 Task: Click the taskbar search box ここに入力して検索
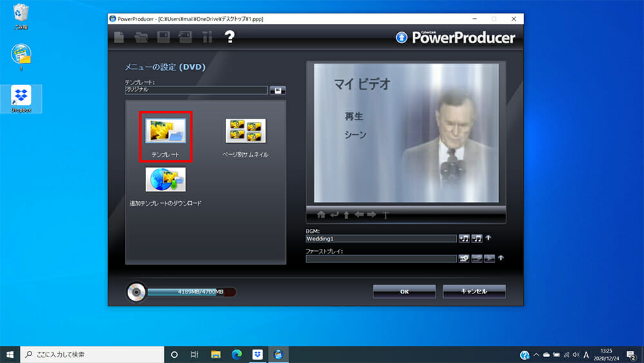click(x=92, y=355)
